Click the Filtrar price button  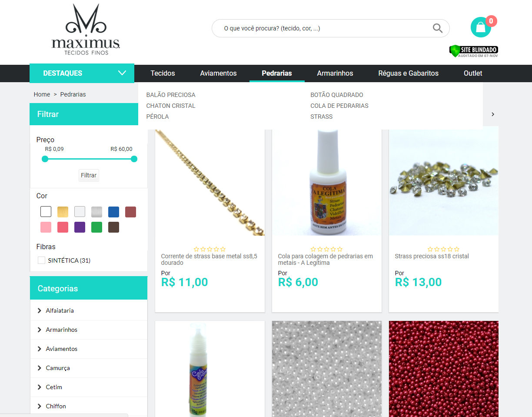[x=89, y=175]
